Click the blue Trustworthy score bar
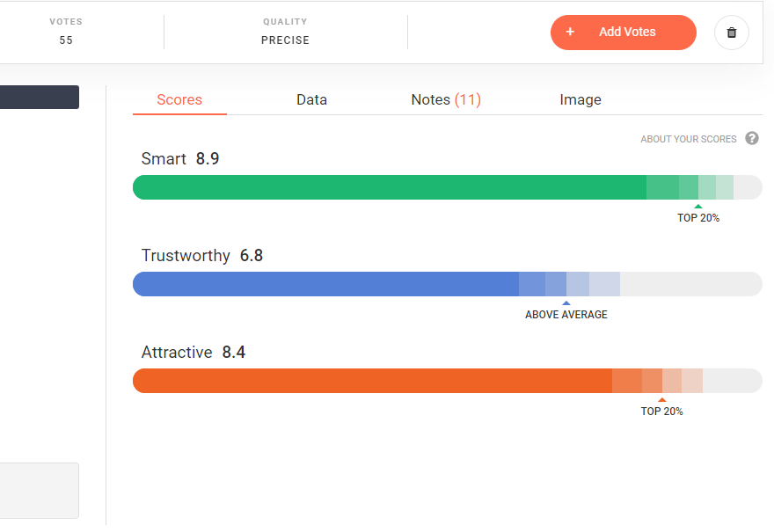Screen dimensions: 774x532 (x=325, y=284)
